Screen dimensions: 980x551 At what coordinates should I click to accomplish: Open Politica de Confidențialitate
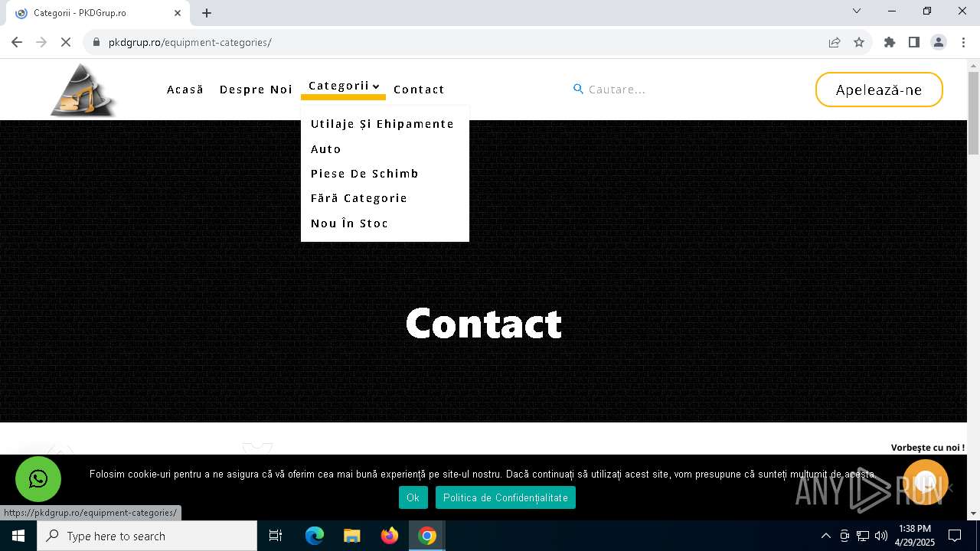505,497
